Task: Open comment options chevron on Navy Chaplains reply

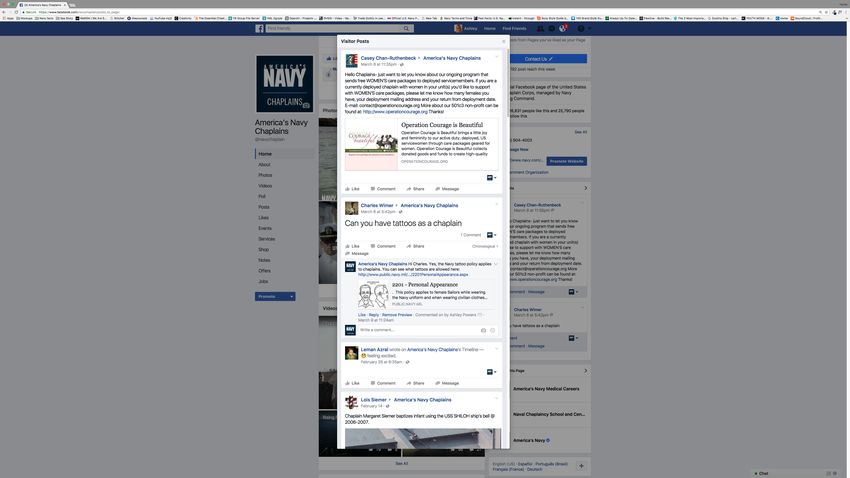Action: click(495, 264)
